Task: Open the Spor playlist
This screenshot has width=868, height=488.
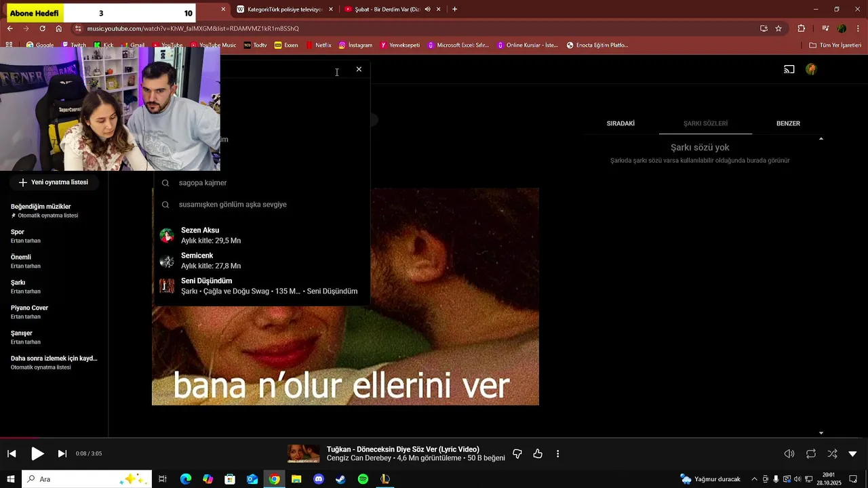Action: coord(54,236)
